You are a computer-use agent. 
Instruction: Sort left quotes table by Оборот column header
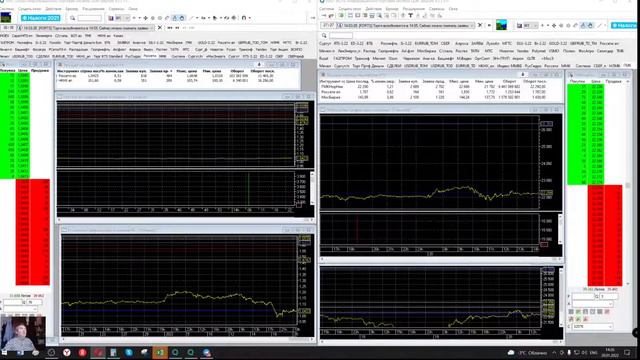pos(237,71)
